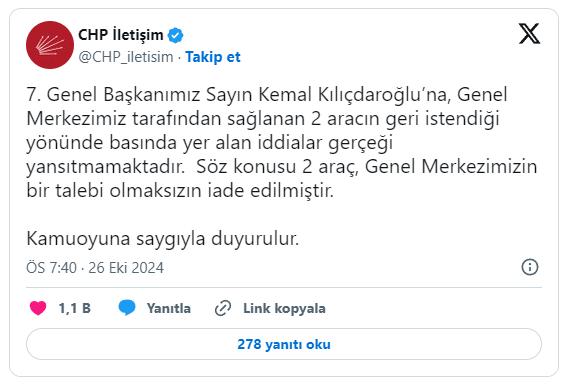Like the tweet with the heart icon
The width and height of the screenshot is (564, 379).
38,308
